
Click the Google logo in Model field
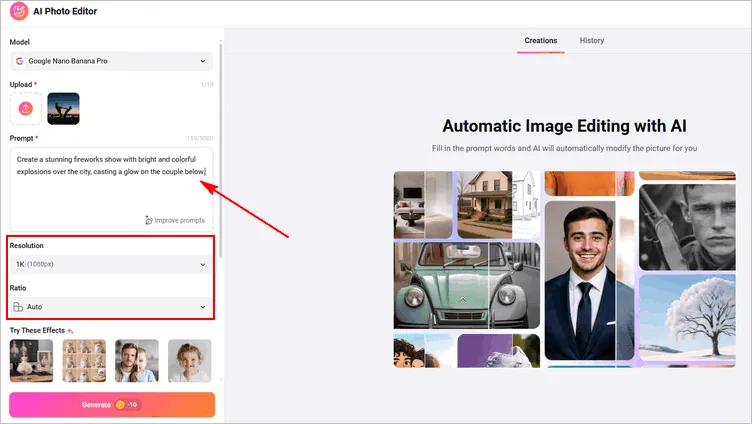20,61
